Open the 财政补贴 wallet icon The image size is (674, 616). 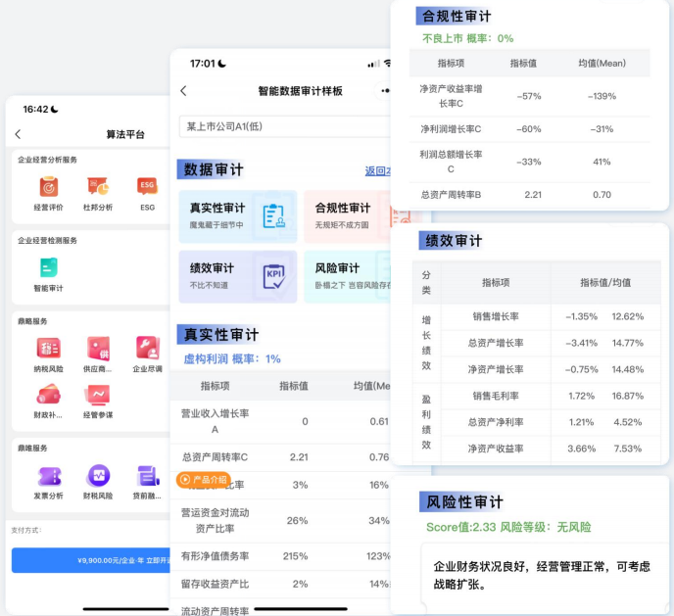(x=48, y=395)
